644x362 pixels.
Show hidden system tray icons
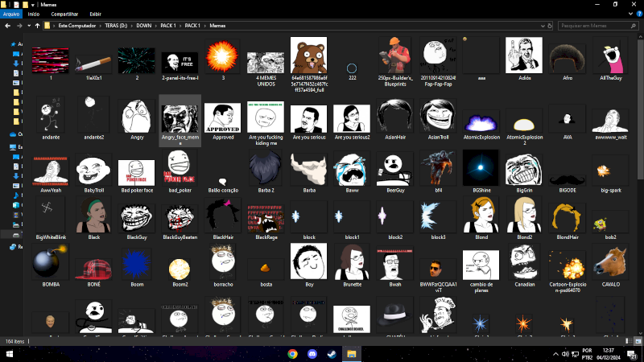pos(555,354)
